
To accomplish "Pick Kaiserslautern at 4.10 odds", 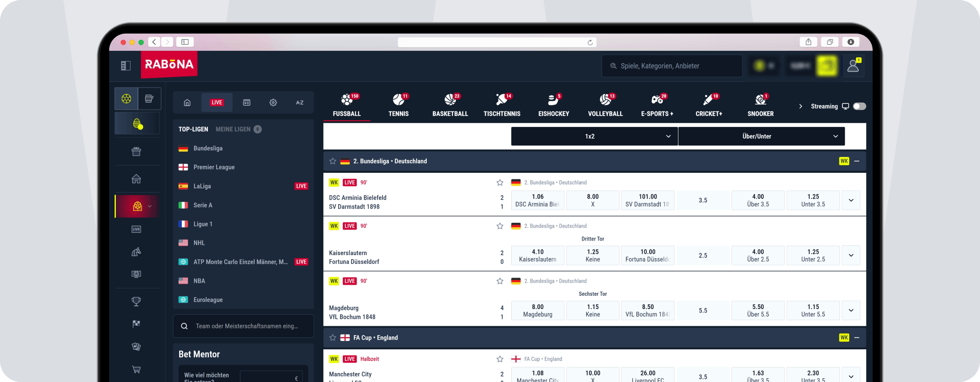I will pos(538,256).
